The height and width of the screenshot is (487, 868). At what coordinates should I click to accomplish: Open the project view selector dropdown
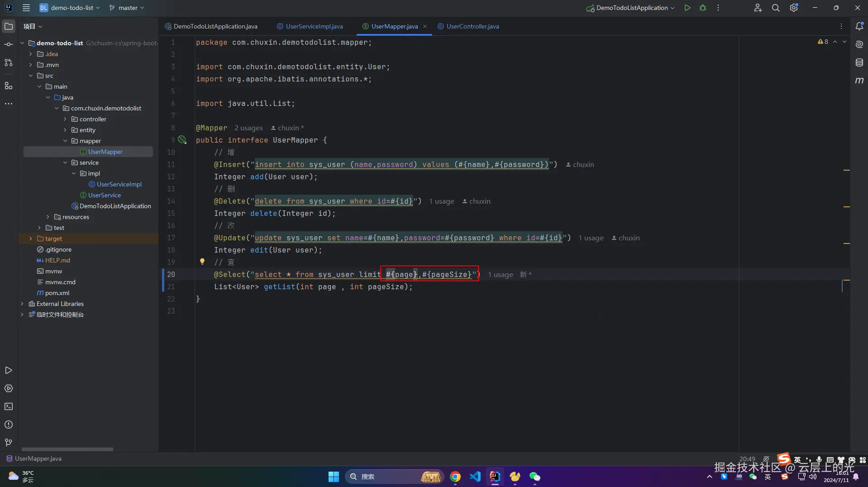click(x=33, y=26)
